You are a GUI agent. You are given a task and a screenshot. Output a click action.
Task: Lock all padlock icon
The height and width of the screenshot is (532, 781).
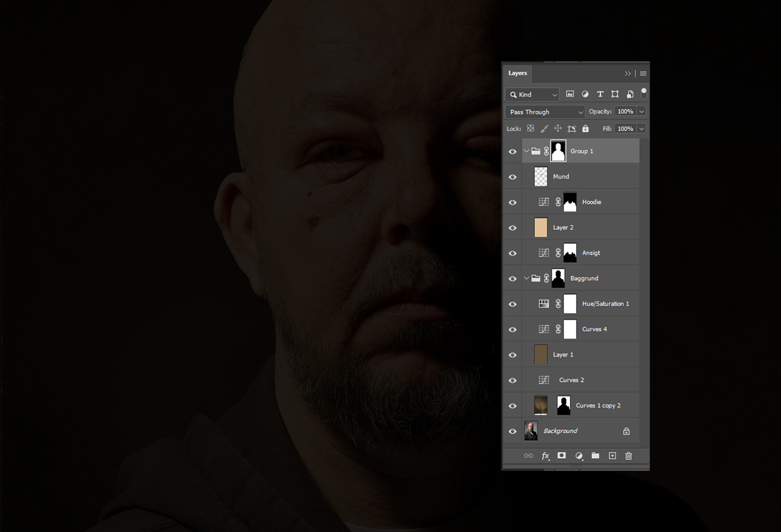pyautogui.click(x=585, y=129)
